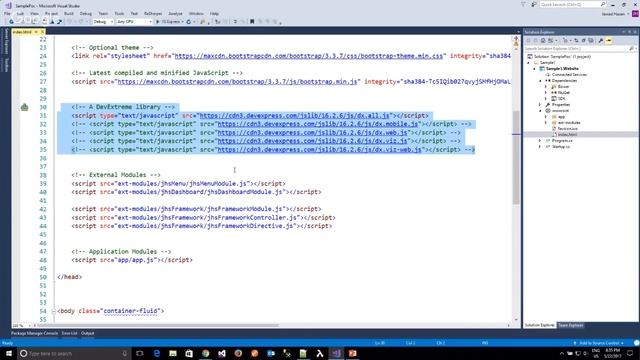Image resolution: width=640 pixels, height=360 pixels.
Task: Click Solution Explorer Show All Files icon
Action: click(591, 40)
